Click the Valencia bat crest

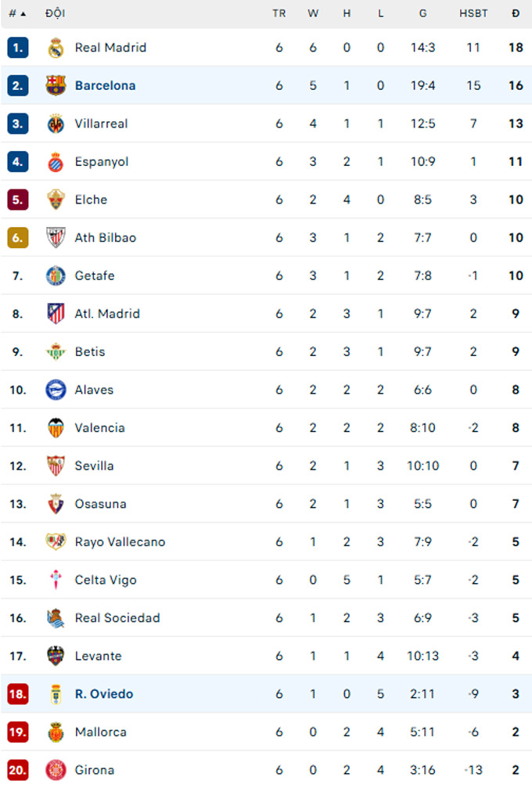pyautogui.click(x=56, y=428)
